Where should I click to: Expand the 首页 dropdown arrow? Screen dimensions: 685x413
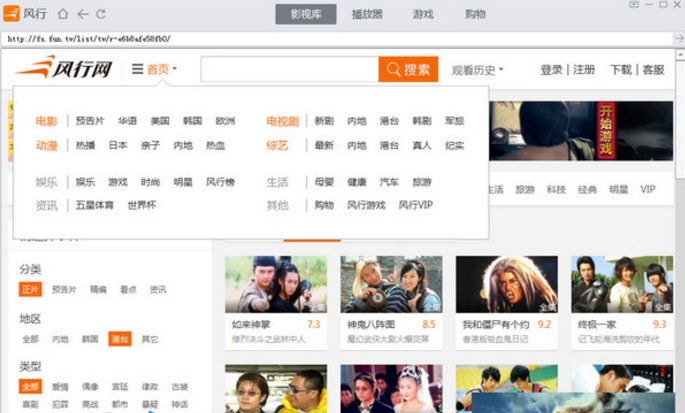174,70
